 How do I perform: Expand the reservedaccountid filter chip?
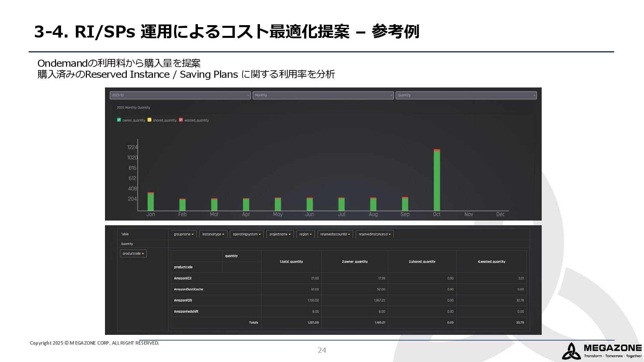[x=335, y=234]
